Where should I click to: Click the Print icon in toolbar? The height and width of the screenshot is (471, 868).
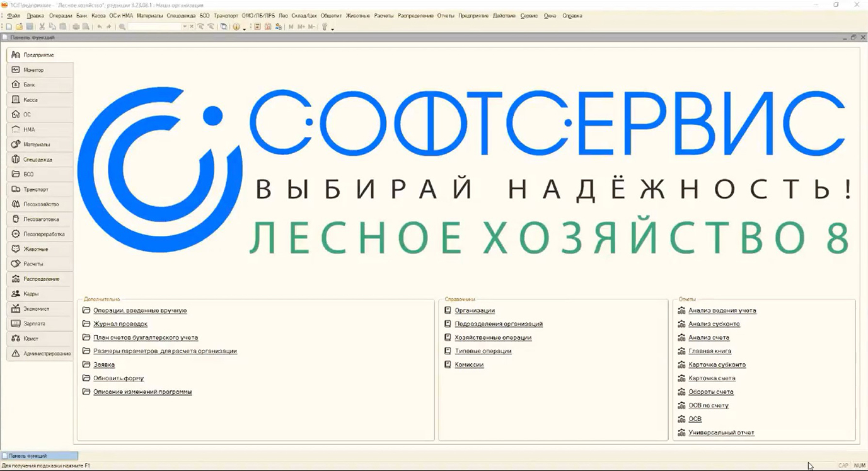(76, 26)
